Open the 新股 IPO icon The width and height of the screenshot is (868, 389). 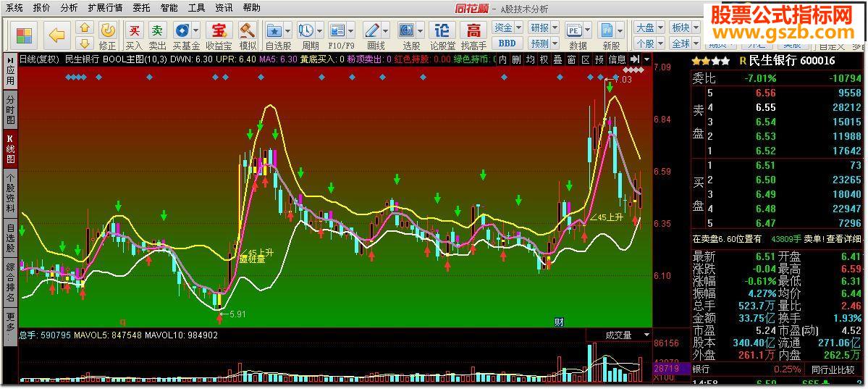(607, 30)
